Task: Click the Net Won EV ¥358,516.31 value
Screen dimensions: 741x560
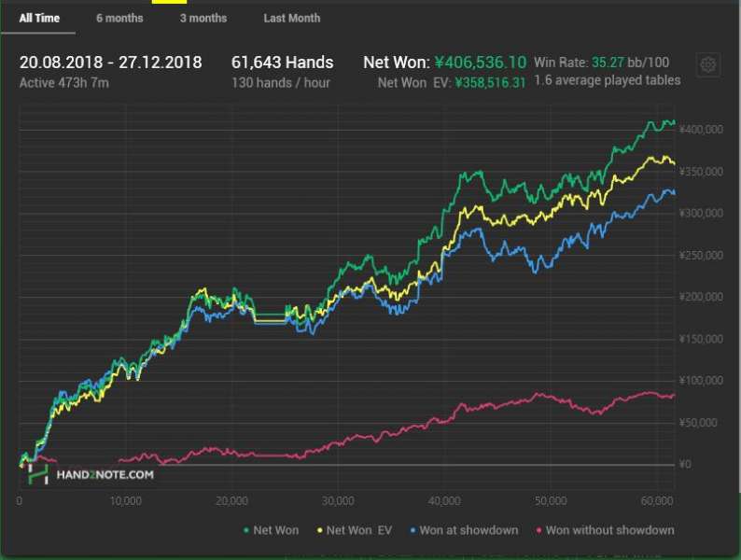Action: click(x=490, y=82)
